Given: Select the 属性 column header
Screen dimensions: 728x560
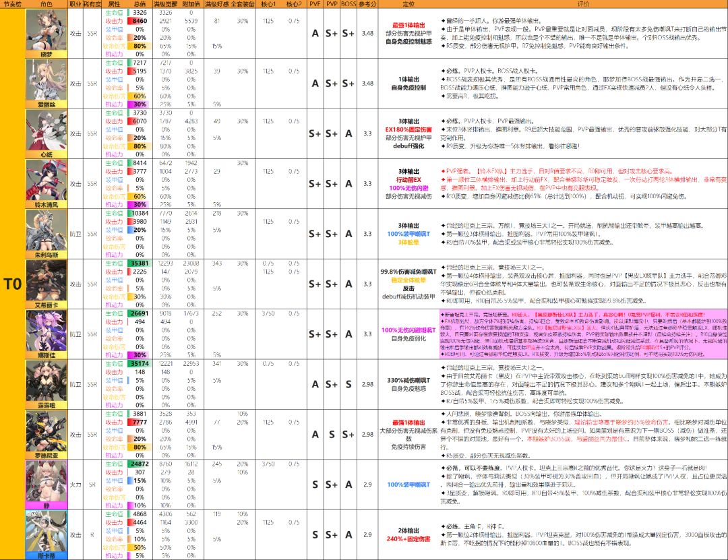Looking at the screenshot, I should [x=114, y=4].
